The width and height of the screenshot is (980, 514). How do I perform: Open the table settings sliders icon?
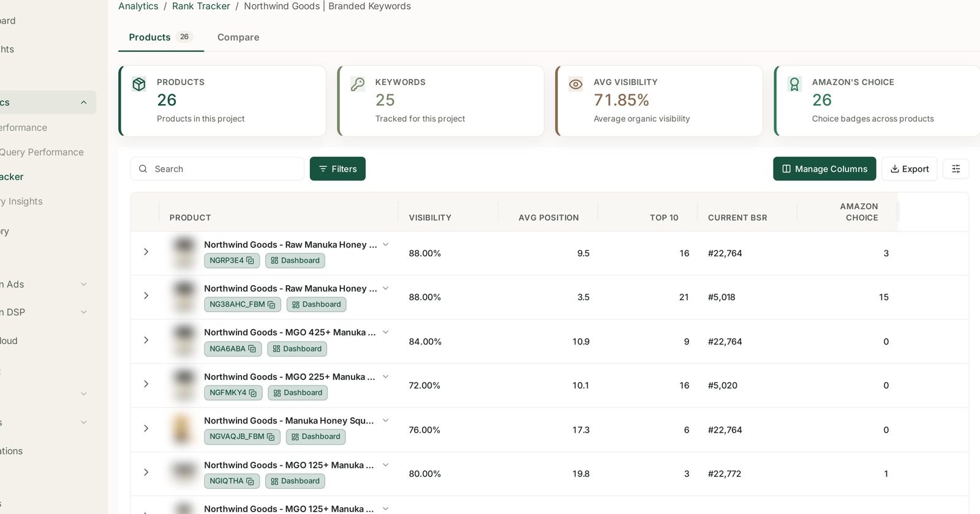(x=956, y=169)
